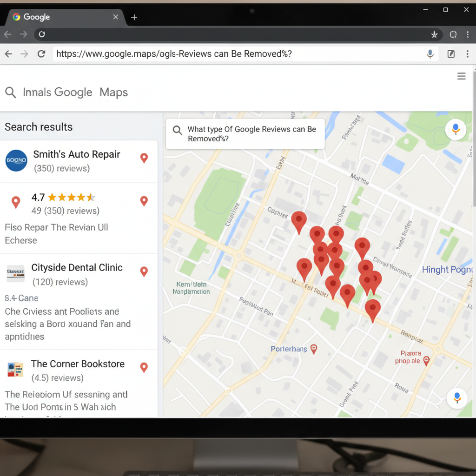Open the extensions icon in dark toolbar
The width and height of the screenshot is (476, 476).
click(453, 34)
